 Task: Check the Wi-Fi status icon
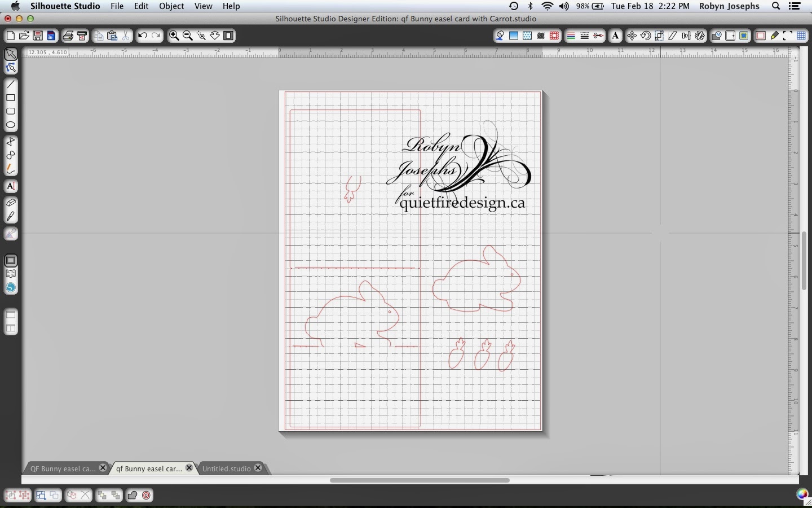click(547, 6)
